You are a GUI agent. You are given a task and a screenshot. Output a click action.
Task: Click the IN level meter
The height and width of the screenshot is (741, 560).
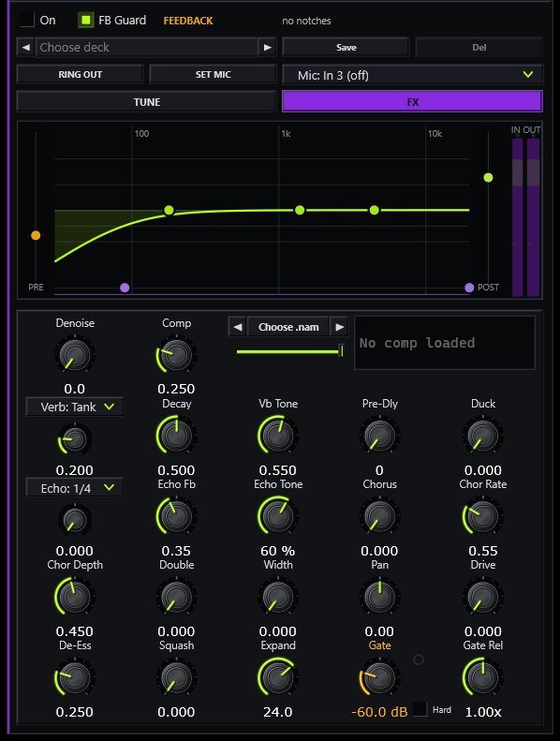[518, 217]
